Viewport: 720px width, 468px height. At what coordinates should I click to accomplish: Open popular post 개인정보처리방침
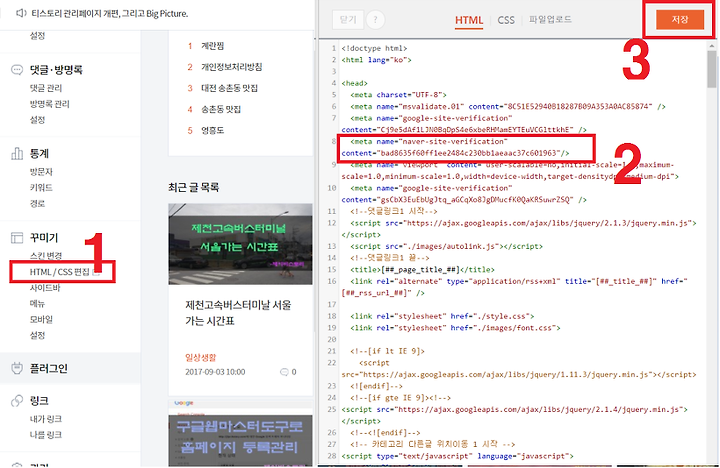[x=231, y=67]
